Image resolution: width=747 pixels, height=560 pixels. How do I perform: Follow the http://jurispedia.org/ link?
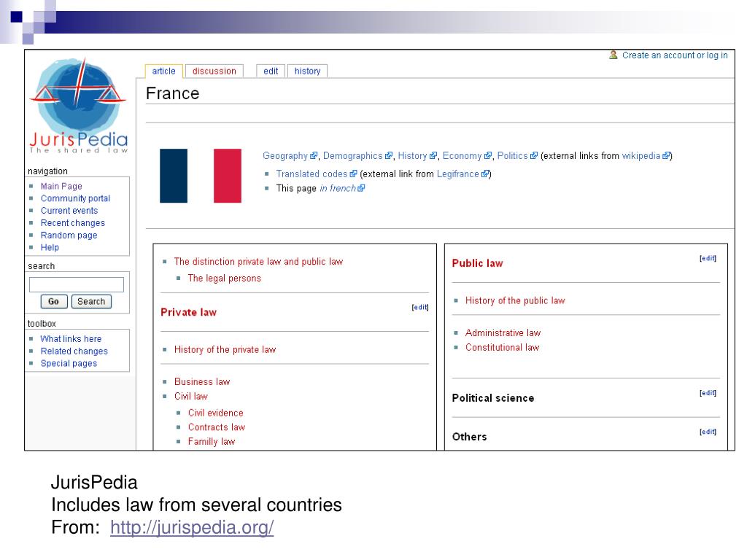(x=192, y=527)
